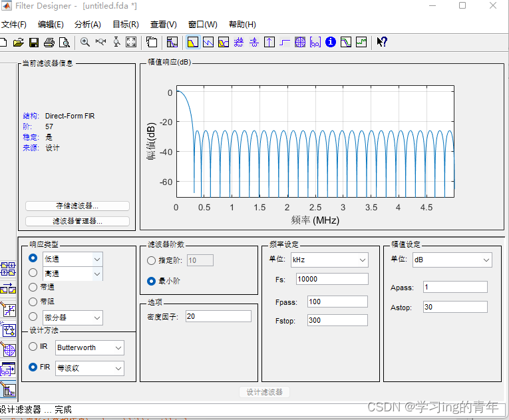Activate the What's This help cursor
Viewport: 509px width, 420px height.
point(382,42)
